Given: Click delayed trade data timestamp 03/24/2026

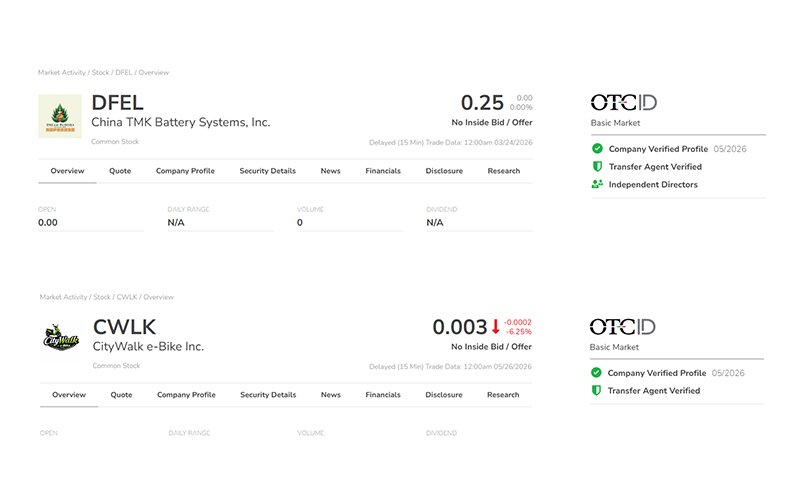Looking at the screenshot, I should click(451, 142).
